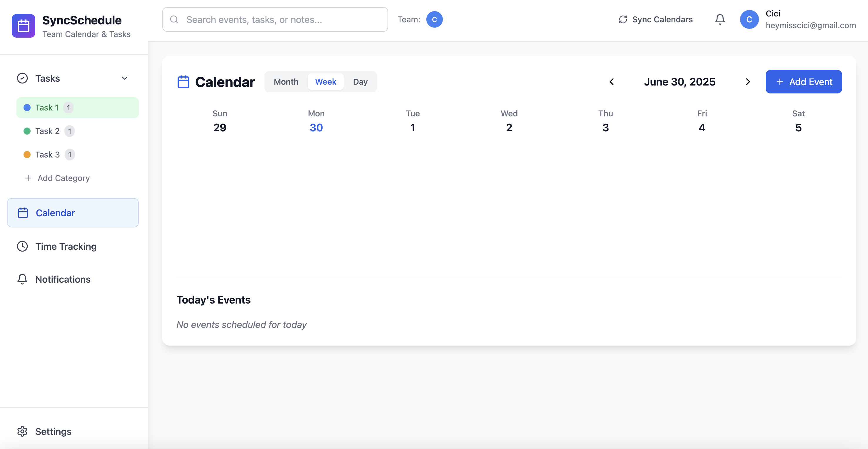The image size is (868, 449).
Task: Go to the next week with the right arrow
Action: [747, 82]
